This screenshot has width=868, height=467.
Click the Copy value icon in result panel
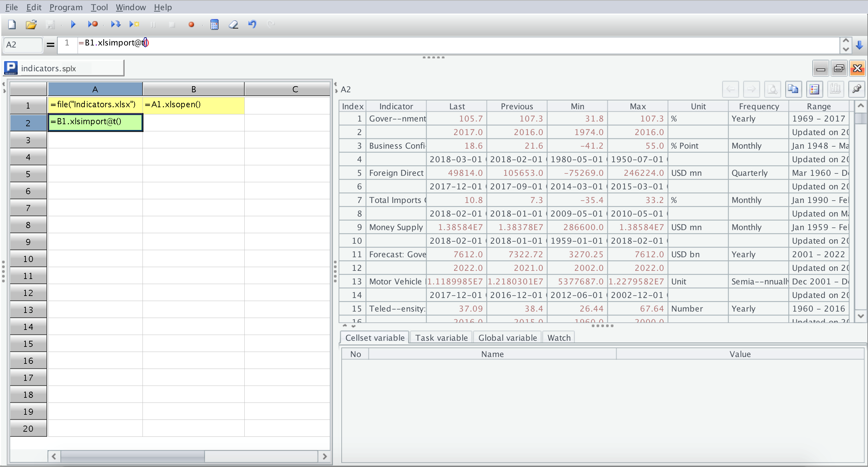tap(793, 89)
